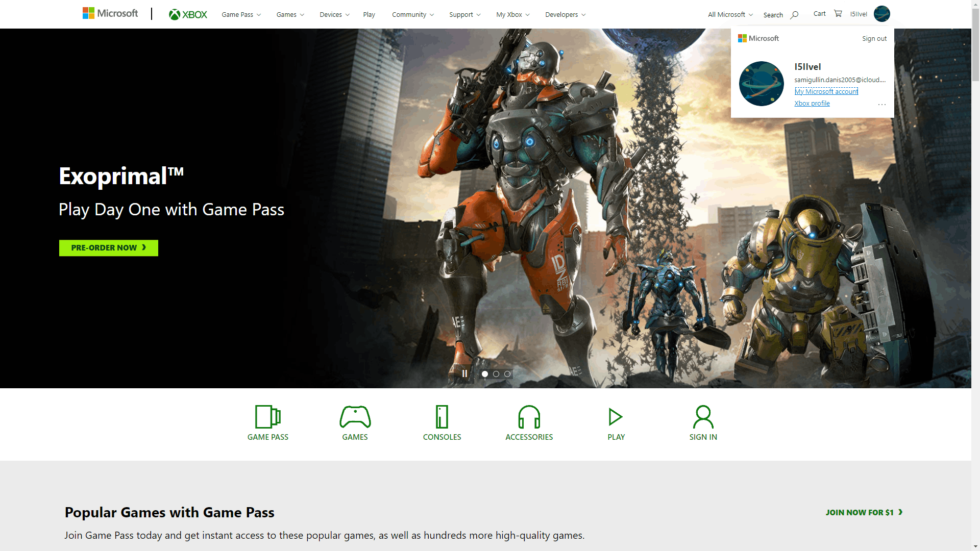Click the search magnifier icon
The image size is (980, 551).
(x=794, y=15)
